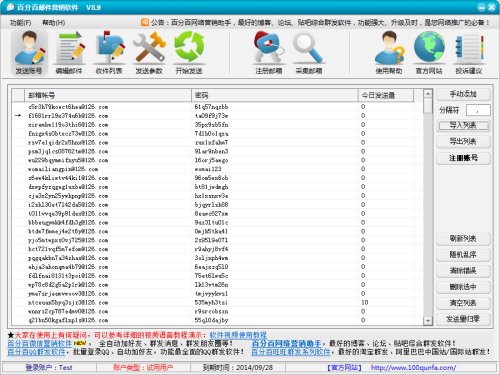The height and width of the screenshot is (375, 500).
Task: Open 发送参数 wrench and hammer icon
Action: [x=149, y=53]
